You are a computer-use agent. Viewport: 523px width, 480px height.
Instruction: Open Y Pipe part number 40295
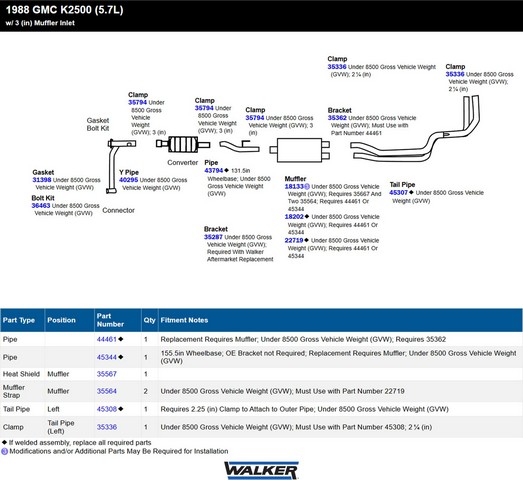pos(128,180)
